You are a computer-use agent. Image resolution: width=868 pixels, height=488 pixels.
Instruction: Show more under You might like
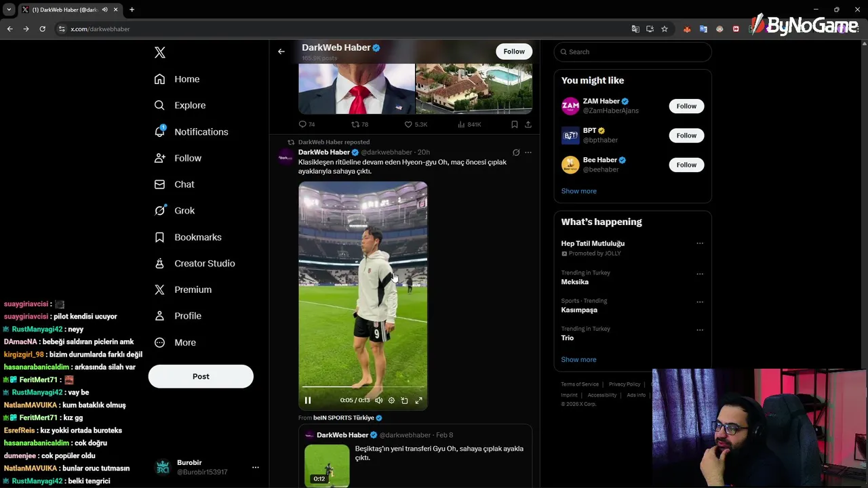578,191
